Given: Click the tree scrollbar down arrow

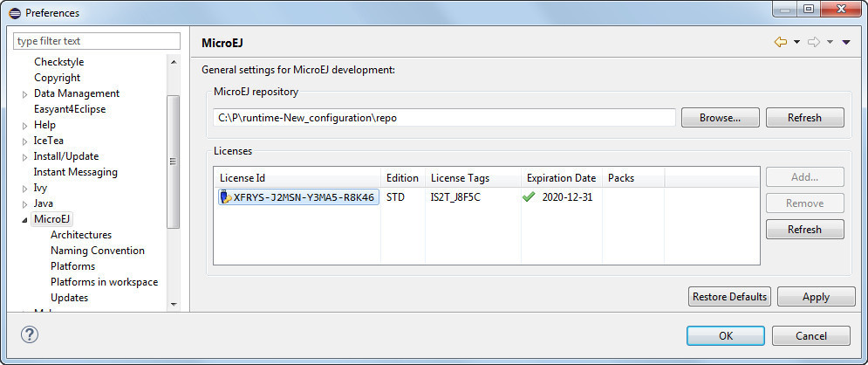Looking at the screenshot, I should [174, 304].
